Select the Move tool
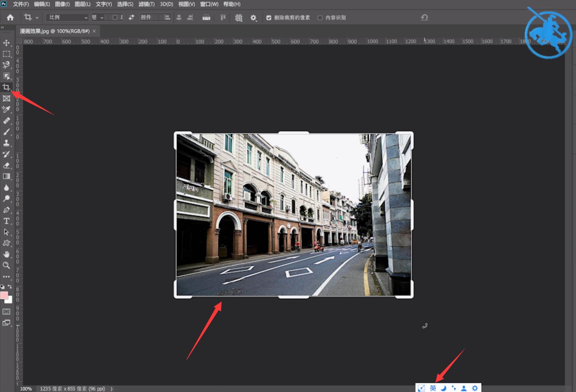The width and height of the screenshot is (576, 392). coord(6,43)
